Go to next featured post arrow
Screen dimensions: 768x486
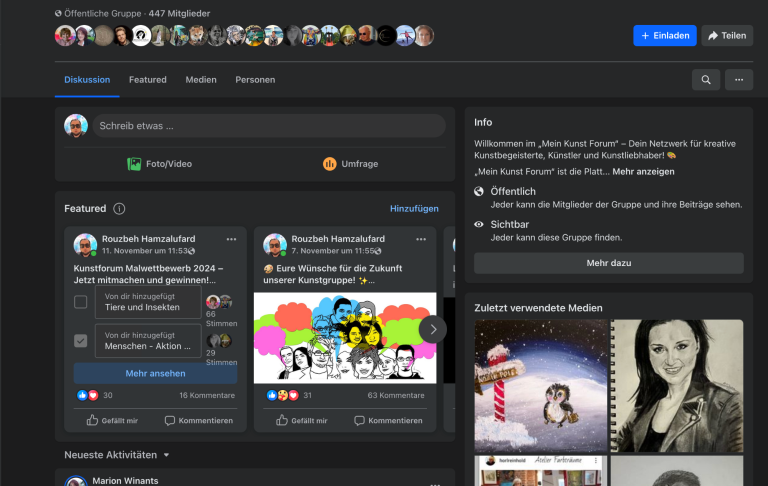tap(433, 330)
